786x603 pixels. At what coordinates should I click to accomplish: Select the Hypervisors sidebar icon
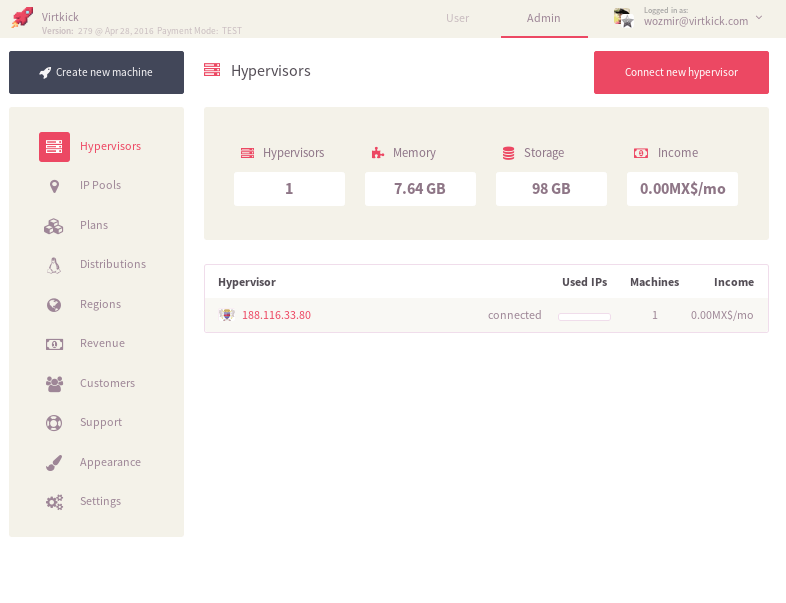[x=54, y=147]
